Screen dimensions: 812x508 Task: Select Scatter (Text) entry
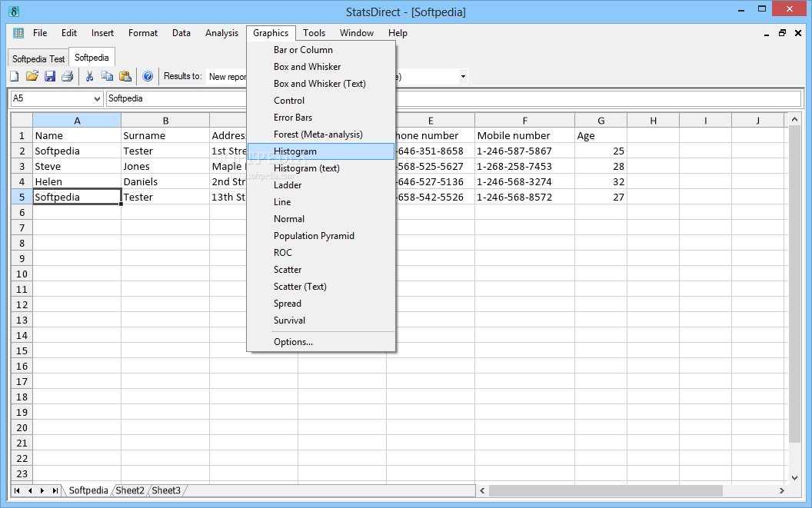tap(321, 287)
